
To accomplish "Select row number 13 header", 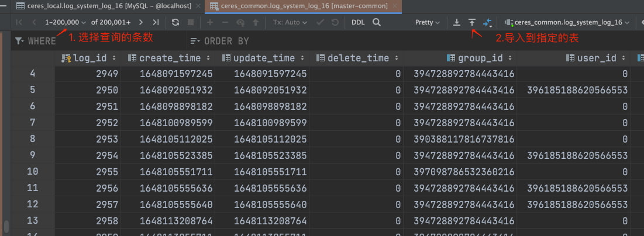I will [x=32, y=221].
